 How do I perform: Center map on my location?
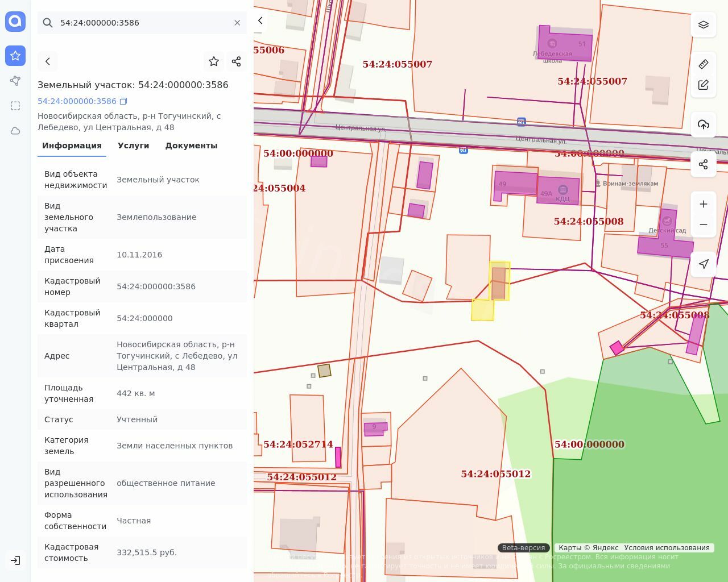[x=704, y=264]
